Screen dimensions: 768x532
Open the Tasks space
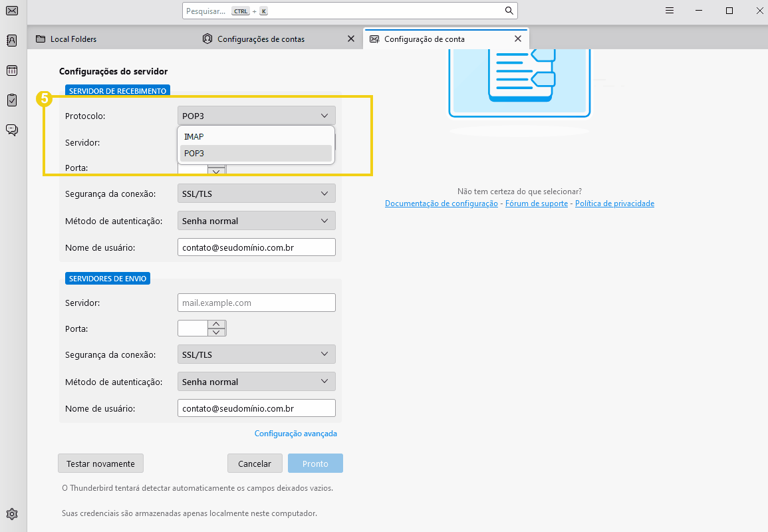pyautogui.click(x=11, y=100)
